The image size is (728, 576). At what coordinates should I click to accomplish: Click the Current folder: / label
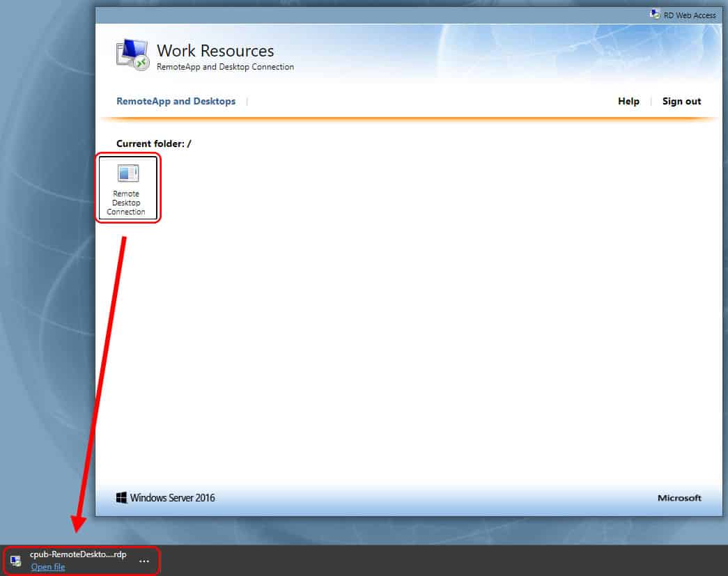pyautogui.click(x=154, y=144)
